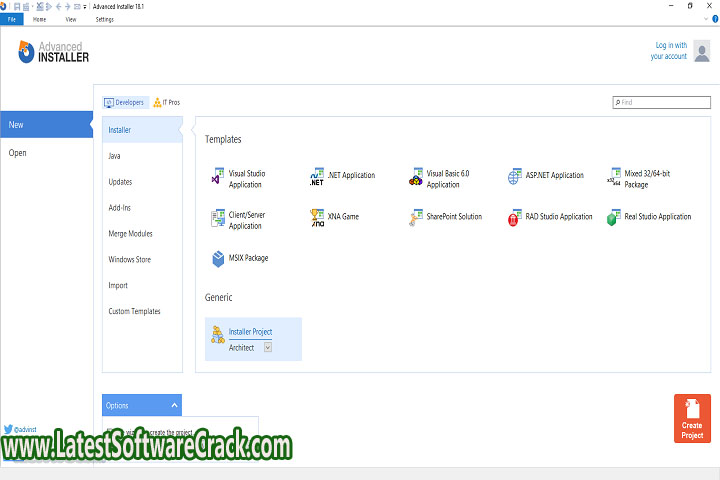Viewport: 720px width, 480px height.
Task: Select Open in the left sidebar
Action: click(17, 153)
